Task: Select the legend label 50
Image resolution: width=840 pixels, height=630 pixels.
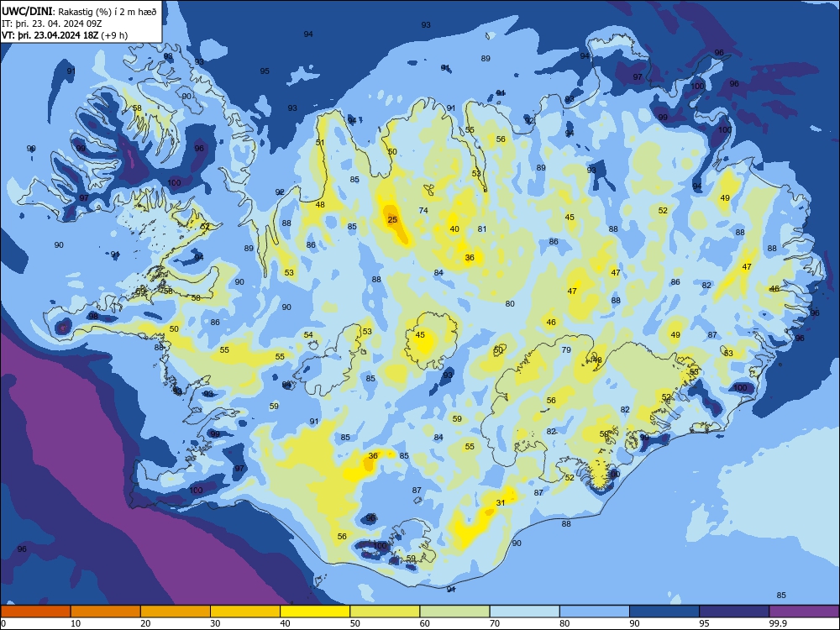Action: [355, 623]
